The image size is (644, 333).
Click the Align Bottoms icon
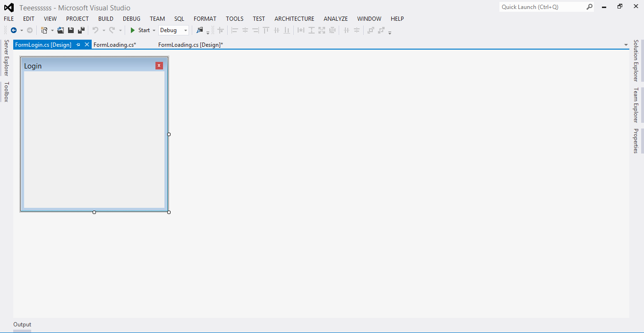click(287, 30)
